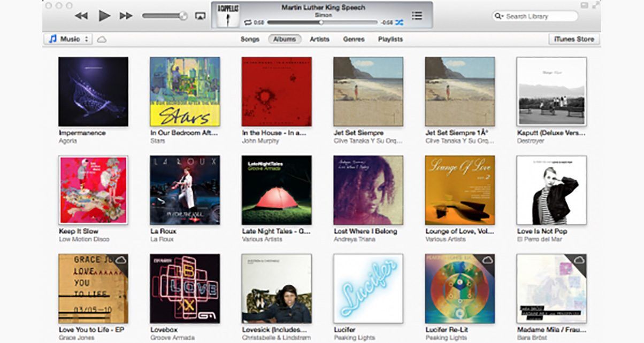This screenshot has height=343, width=644.
Task: Open the Impermanence album cover
Action: [93, 91]
